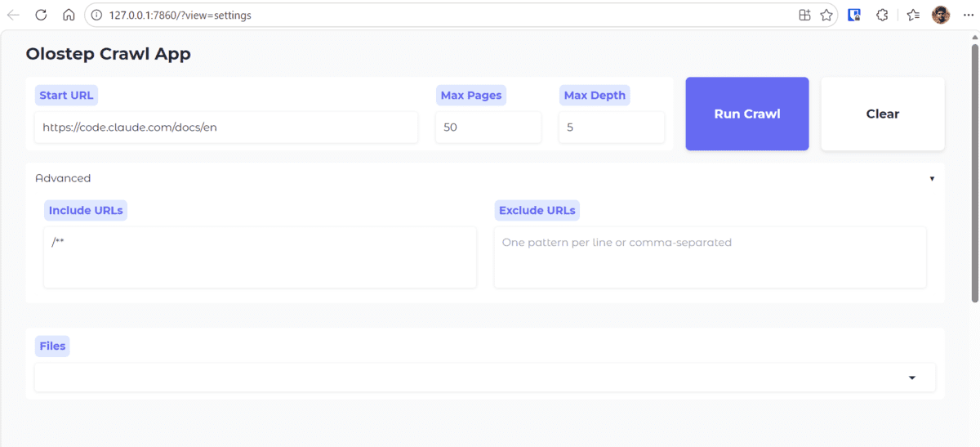Click the Include URLs label
This screenshot has height=447, width=980.
coord(86,210)
